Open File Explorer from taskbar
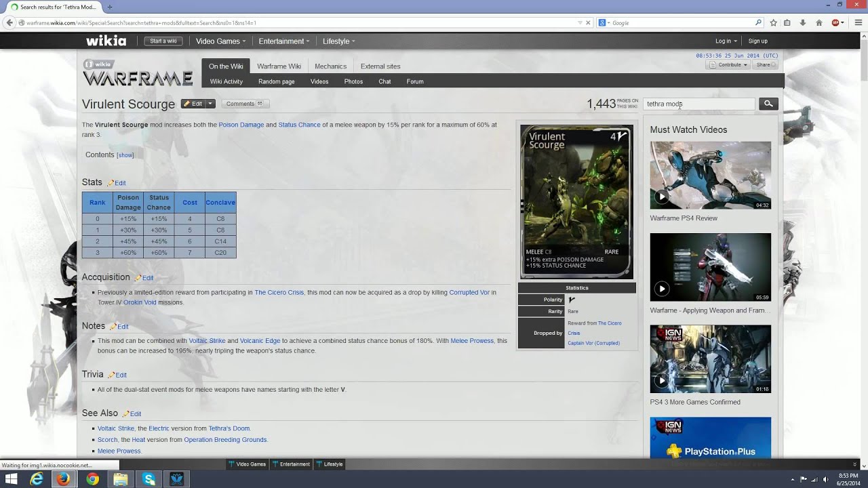The width and height of the screenshot is (868, 488). (x=120, y=479)
